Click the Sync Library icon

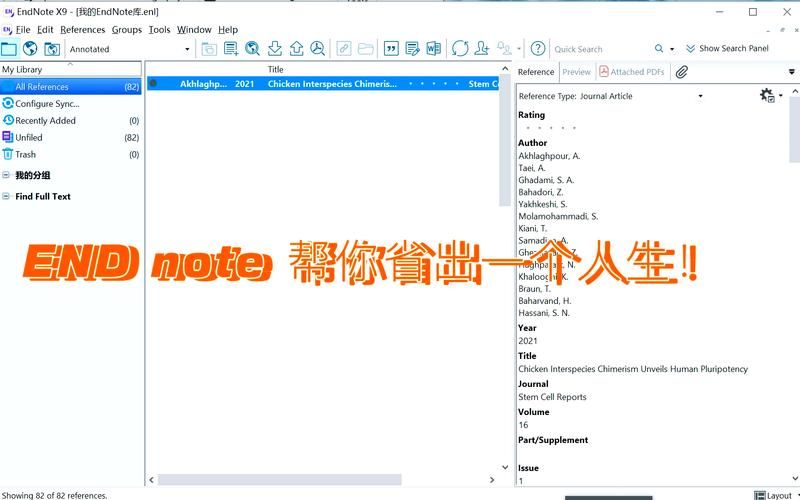(460, 49)
